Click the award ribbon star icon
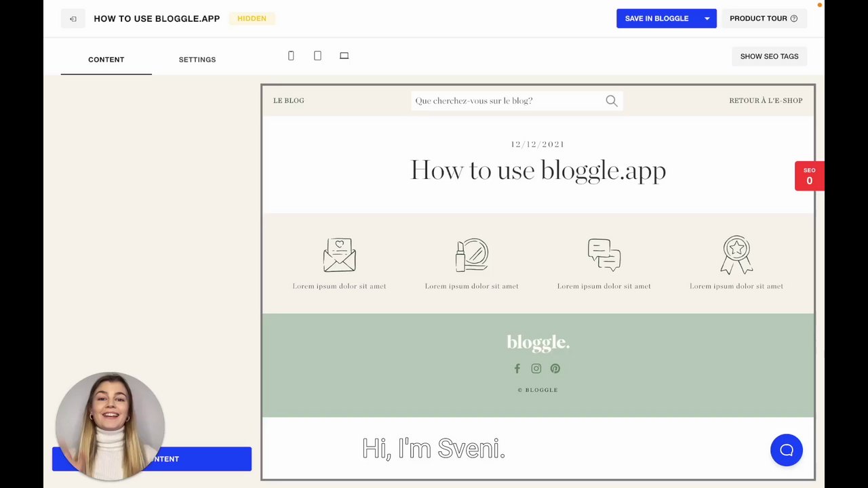The height and width of the screenshot is (488, 868). pos(736,255)
